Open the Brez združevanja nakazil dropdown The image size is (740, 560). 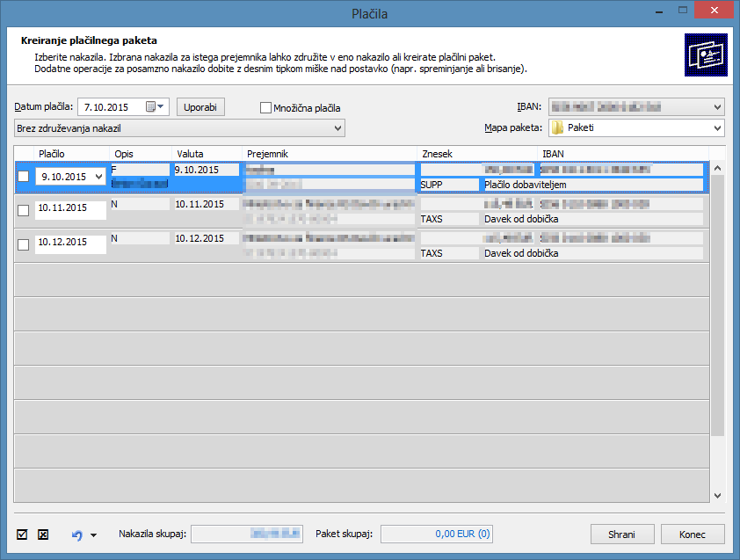tap(338, 128)
